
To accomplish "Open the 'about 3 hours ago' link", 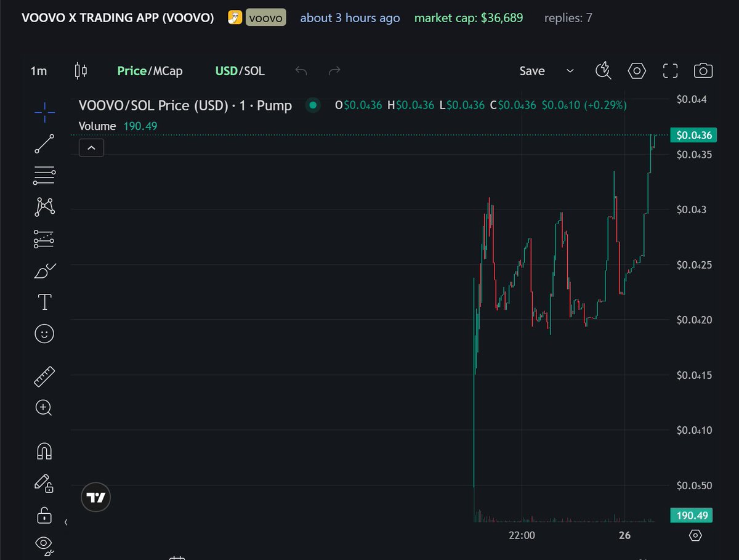I will [x=350, y=18].
